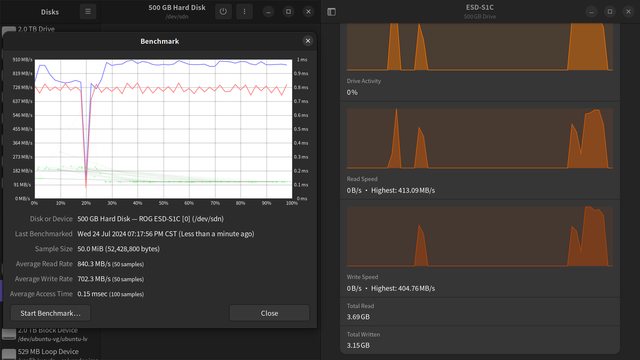Image resolution: width=640 pixels, height=360 pixels.
Task: Minimize the Disks window
Action: coord(268,11)
